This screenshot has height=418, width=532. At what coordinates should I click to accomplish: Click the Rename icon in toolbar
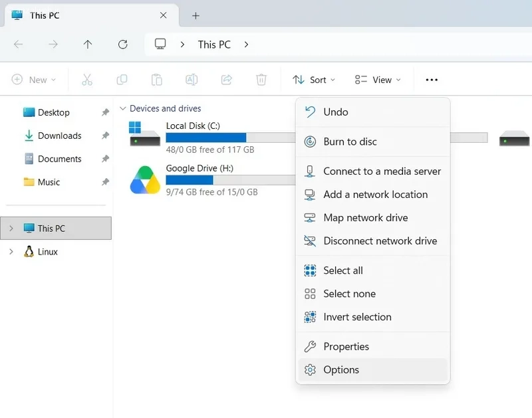(192, 80)
